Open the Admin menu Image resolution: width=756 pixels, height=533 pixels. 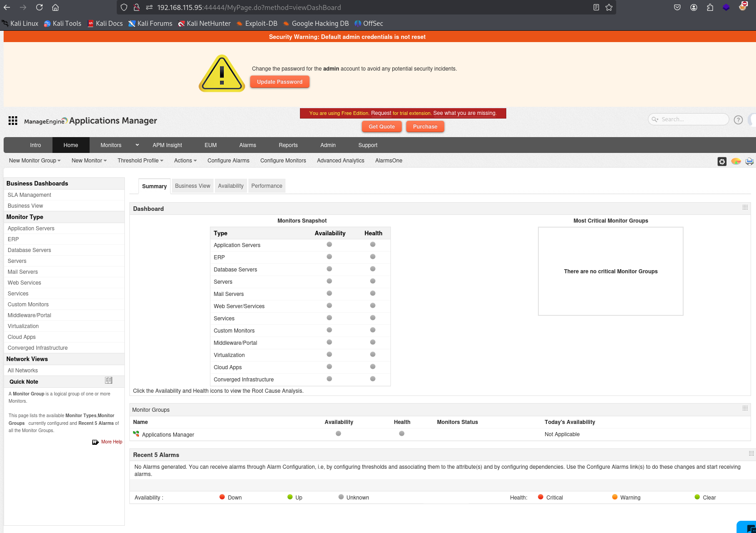[x=328, y=145]
